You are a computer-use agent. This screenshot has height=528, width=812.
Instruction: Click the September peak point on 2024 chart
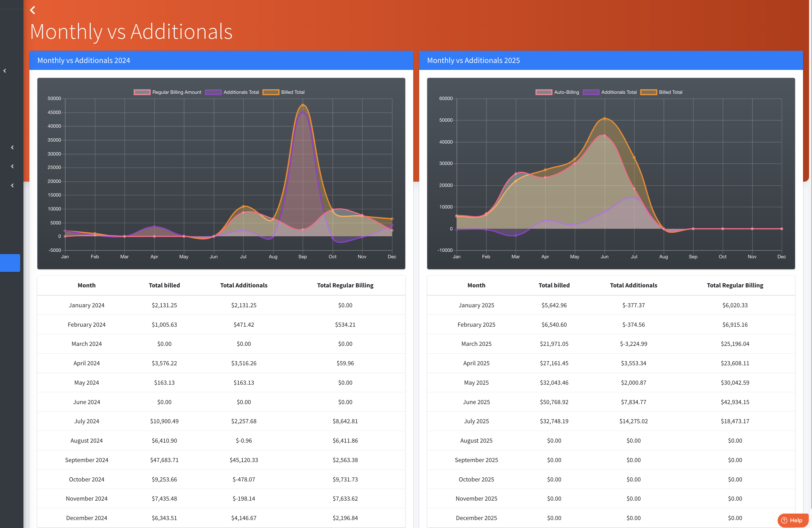[303, 105]
